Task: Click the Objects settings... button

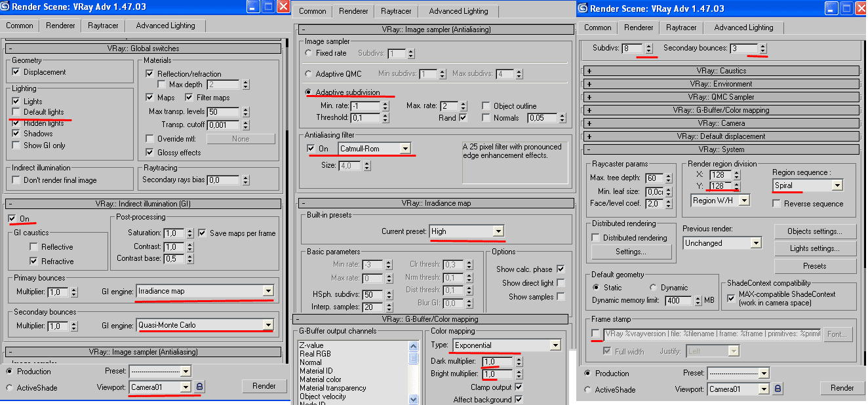Action: tap(814, 231)
